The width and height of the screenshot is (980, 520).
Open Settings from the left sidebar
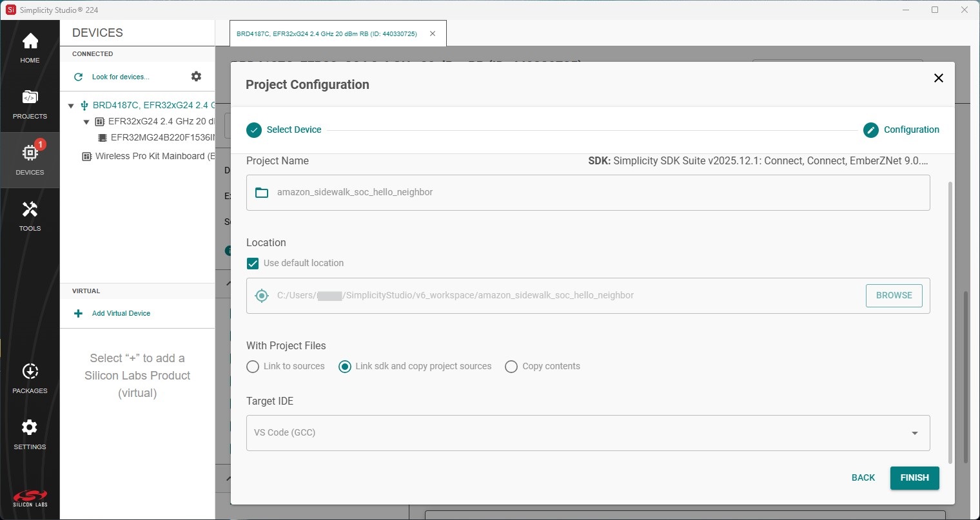30,434
